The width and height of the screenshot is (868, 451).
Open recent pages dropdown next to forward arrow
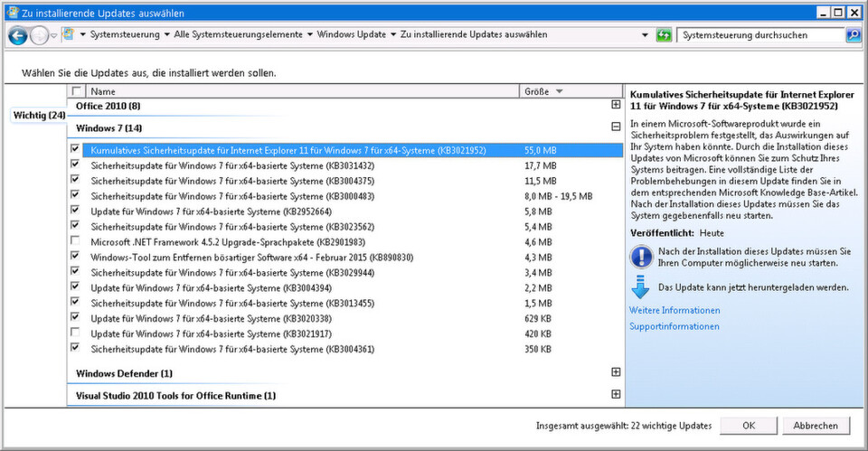[x=53, y=36]
